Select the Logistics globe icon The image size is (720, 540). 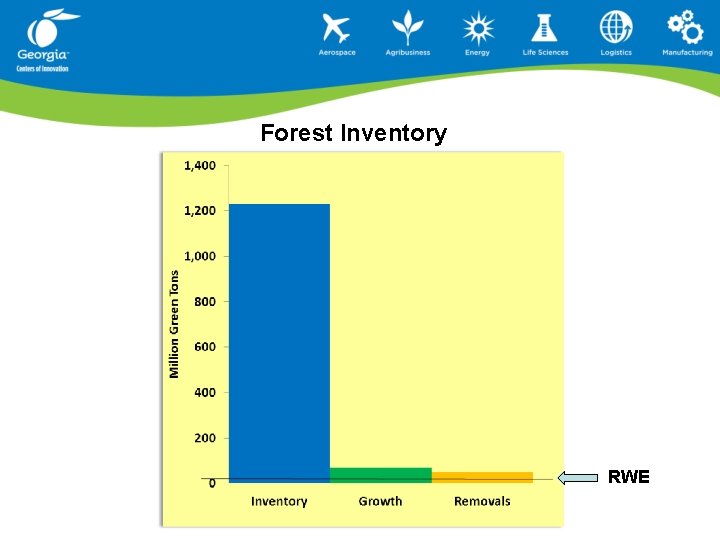point(616,27)
